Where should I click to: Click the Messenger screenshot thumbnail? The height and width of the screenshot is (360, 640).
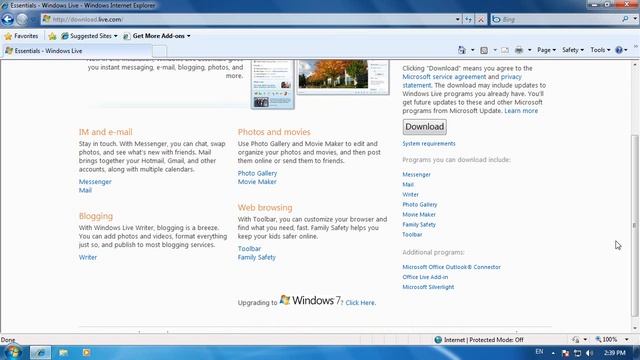pyautogui.click(x=272, y=84)
